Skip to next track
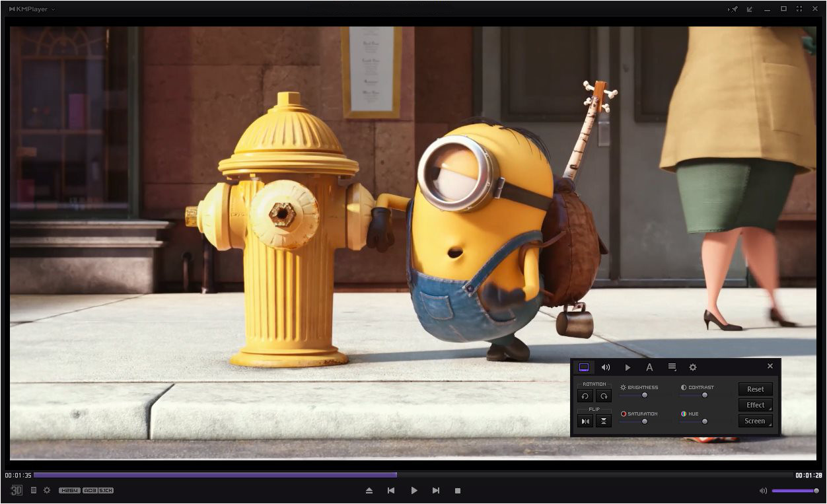Viewport: 827px width, 504px height. 436,491
